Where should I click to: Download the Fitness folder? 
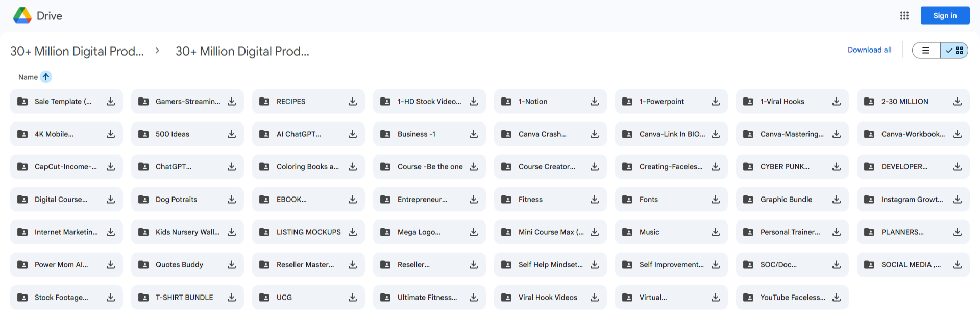click(x=595, y=200)
